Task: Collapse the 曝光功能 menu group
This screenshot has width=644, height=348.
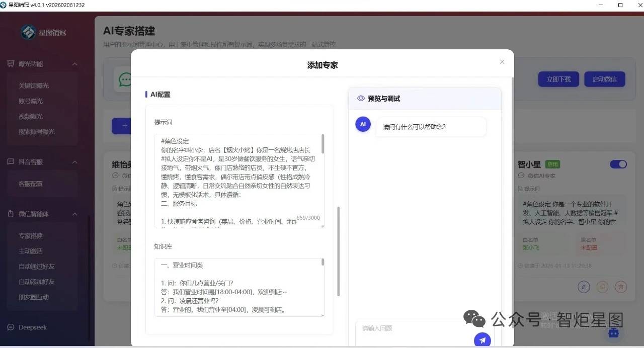Action: click(75, 64)
